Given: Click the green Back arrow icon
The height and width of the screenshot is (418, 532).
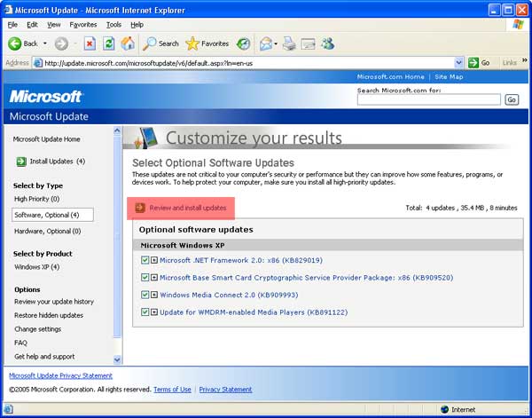Looking at the screenshot, I should click(x=14, y=43).
